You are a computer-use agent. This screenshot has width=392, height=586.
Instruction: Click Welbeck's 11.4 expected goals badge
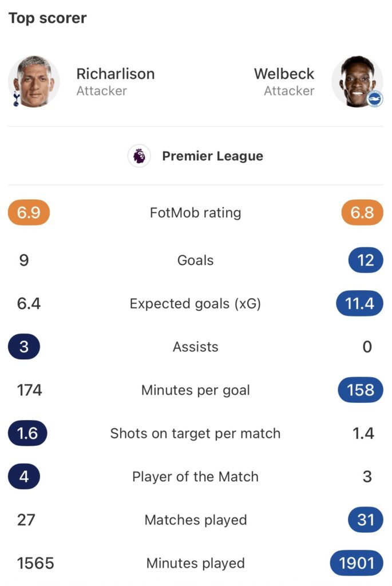point(359,303)
